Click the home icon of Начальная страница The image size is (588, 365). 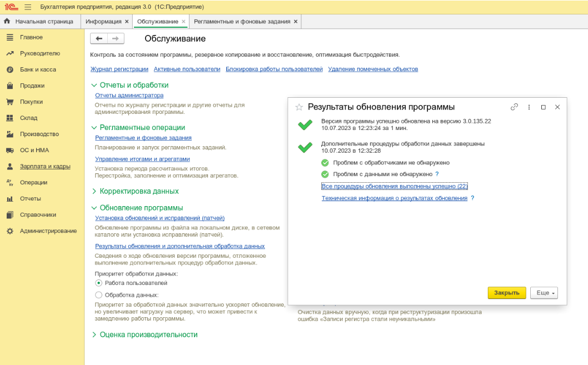pyautogui.click(x=7, y=21)
